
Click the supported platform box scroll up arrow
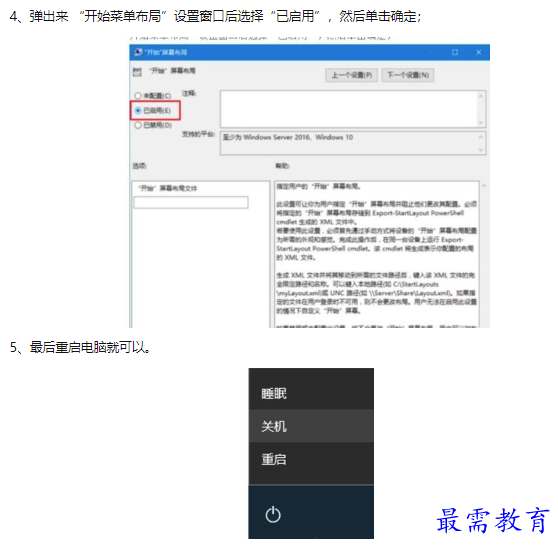tap(481, 137)
